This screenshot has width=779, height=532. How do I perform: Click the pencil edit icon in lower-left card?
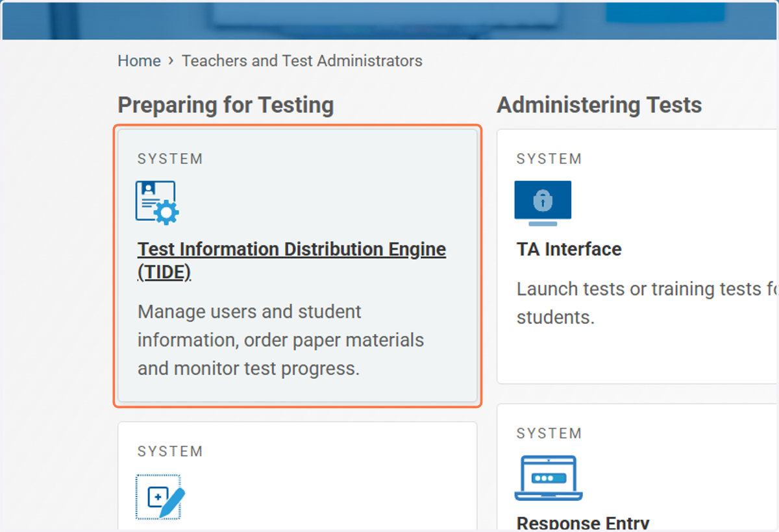[160, 497]
